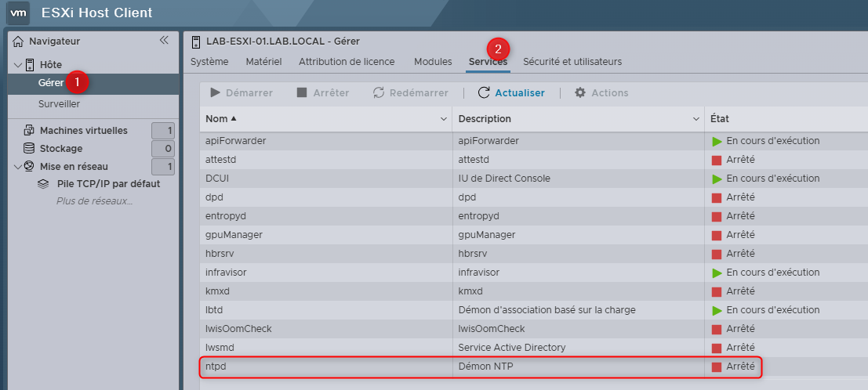Select the attestd service name
Viewport: 868px width, 390px height.
click(220, 160)
